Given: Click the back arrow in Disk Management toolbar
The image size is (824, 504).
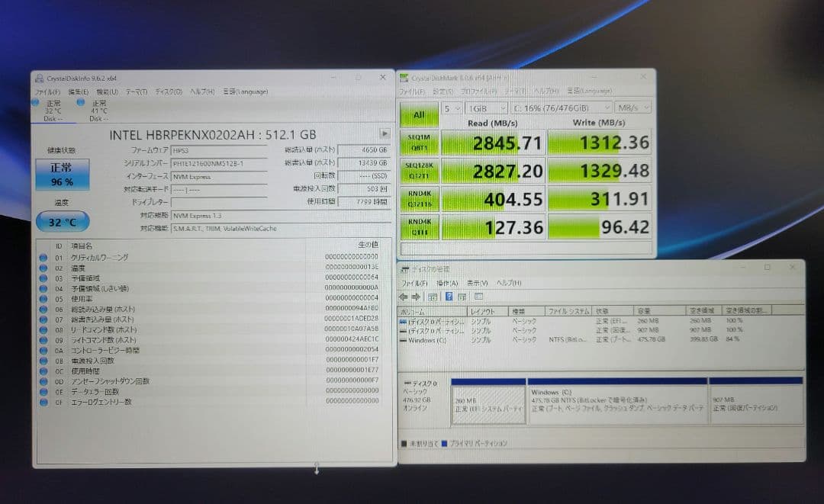Looking at the screenshot, I should 404,296.
